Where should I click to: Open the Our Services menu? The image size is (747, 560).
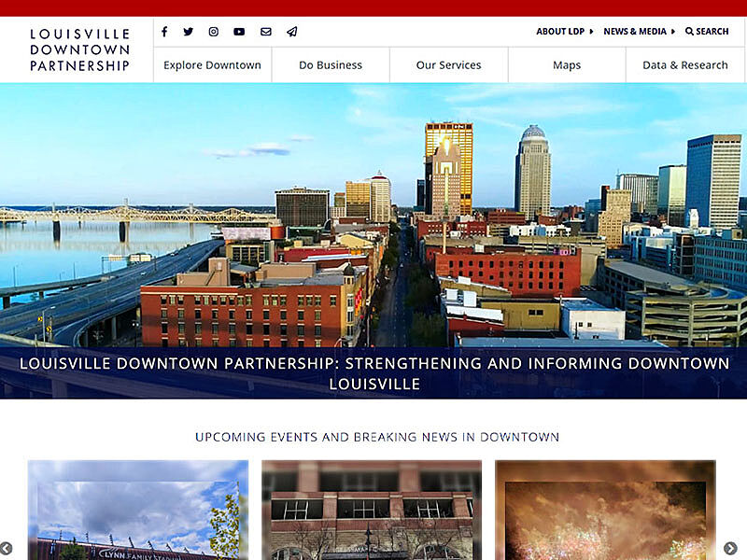(x=449, y=64)
